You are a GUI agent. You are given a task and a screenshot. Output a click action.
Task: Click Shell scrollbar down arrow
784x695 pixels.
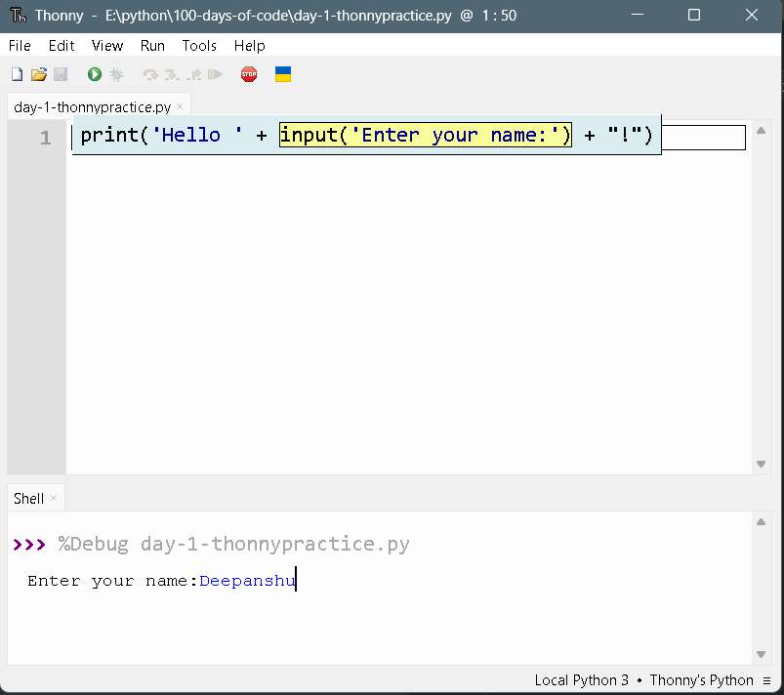click(761, 655)
